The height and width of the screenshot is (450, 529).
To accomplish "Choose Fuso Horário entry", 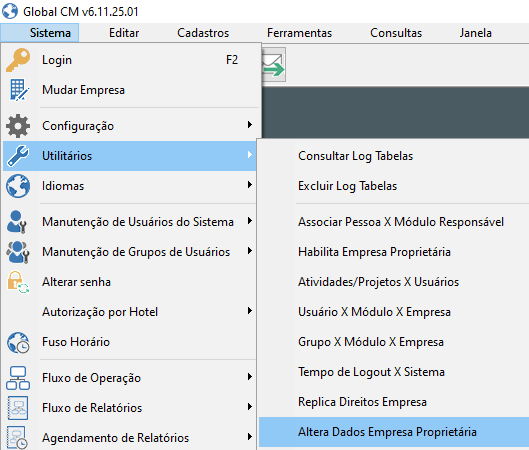I will tap(130, 342).
